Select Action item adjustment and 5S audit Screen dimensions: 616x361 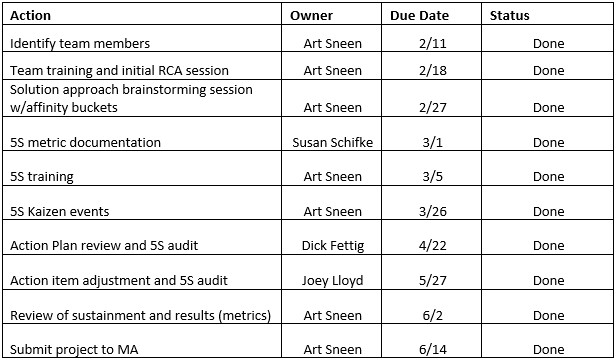142,272
